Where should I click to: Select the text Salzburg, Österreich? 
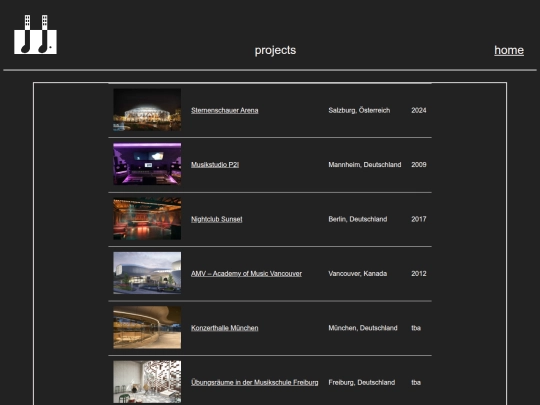359,110
